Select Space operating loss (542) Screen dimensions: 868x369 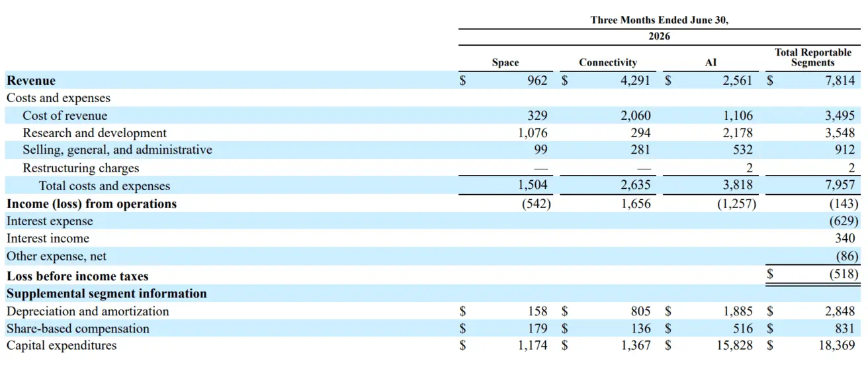point(536,204)
